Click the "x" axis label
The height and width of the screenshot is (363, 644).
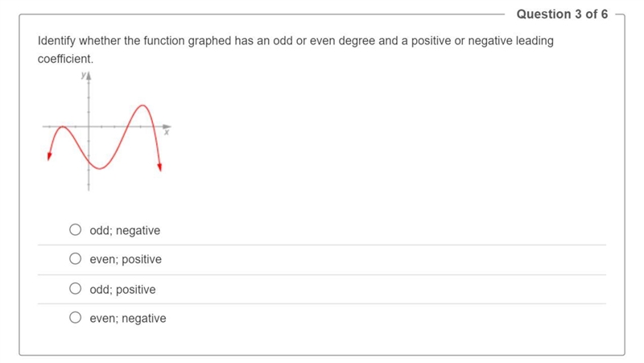point(167,132)
